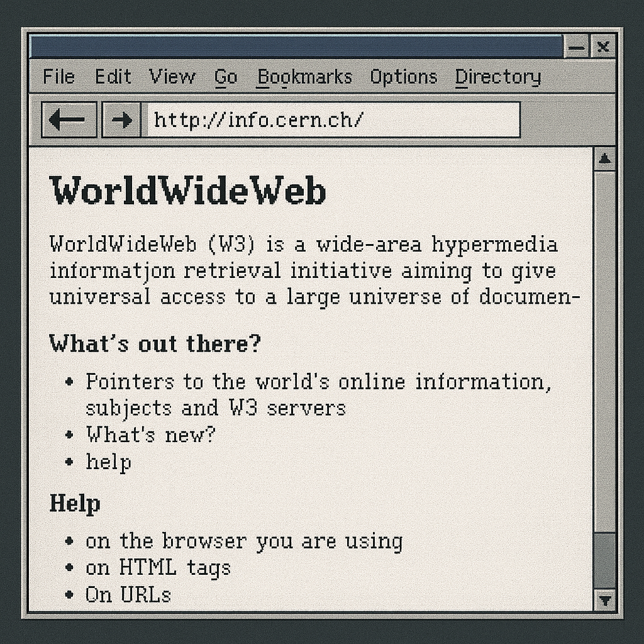Viewport: 644px width, 644px height.
Task: Open the What's new? link
Action: [151, 435]
